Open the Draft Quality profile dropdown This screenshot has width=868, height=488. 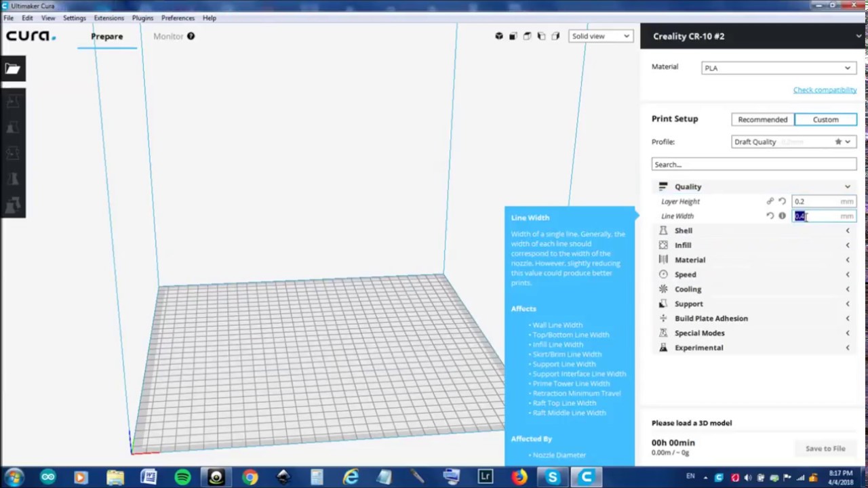tap(794, 142)
